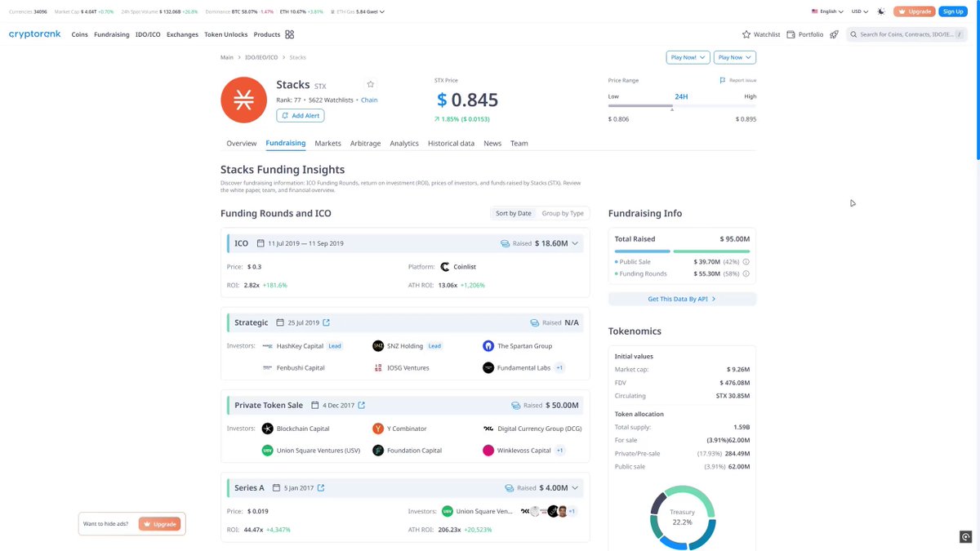Click Main breadcrumb link
Image resolution: width=980 pixels, height=551 pixels.
coord(227,57)
